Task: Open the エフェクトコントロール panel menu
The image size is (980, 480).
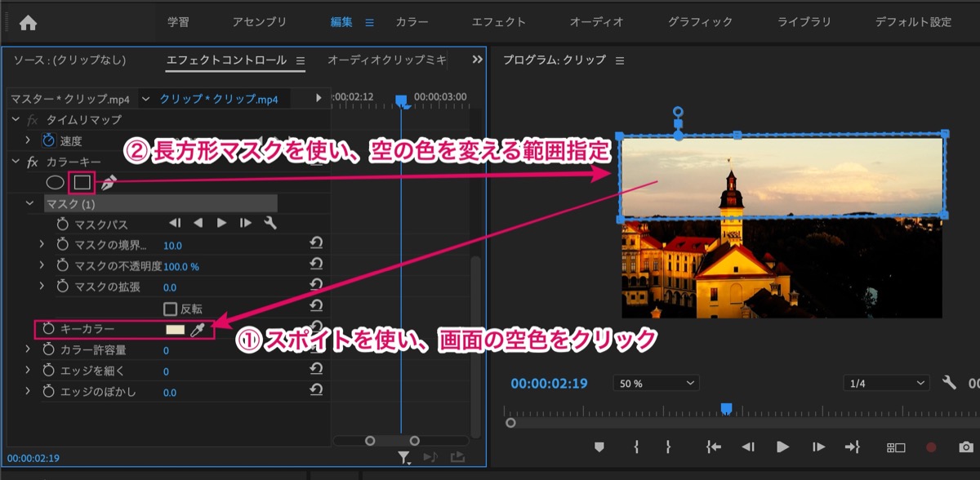Action: pos(300,60)
